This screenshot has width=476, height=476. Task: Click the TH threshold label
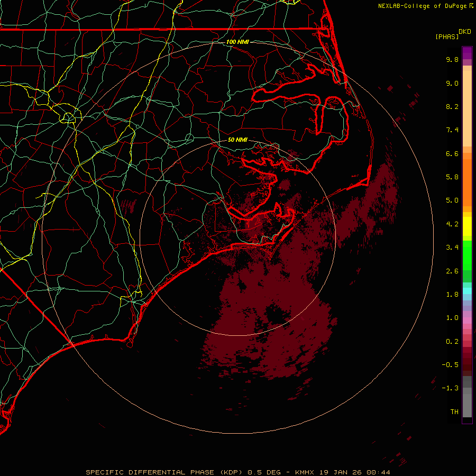point(454,412)
